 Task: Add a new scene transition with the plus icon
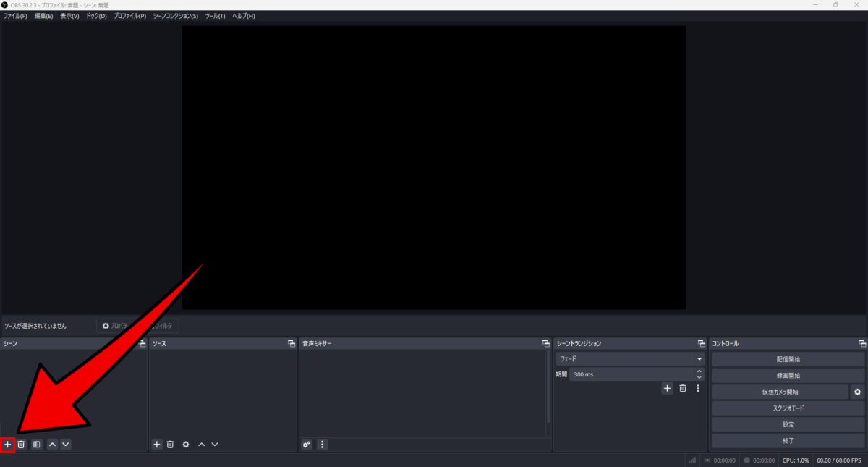pos(667,388)
